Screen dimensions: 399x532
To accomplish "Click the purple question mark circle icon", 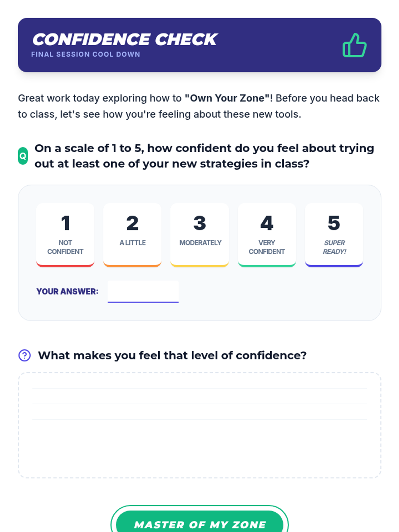I will (25, 355).
